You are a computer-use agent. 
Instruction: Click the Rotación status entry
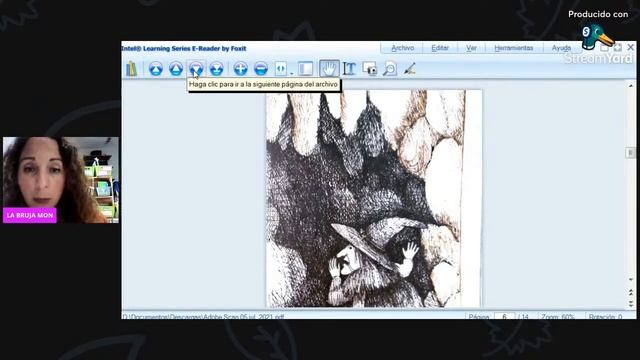click(605, 316)
